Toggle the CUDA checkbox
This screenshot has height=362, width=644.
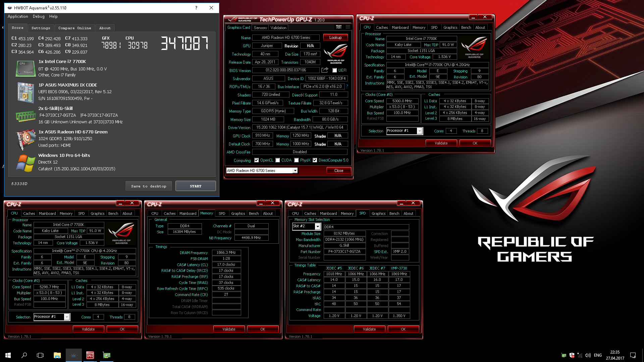pos(278,160)
